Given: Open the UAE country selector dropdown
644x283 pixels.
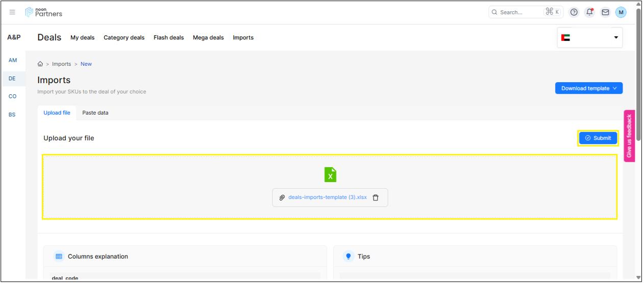Looking at the screenshot, I should coord(589,38).
